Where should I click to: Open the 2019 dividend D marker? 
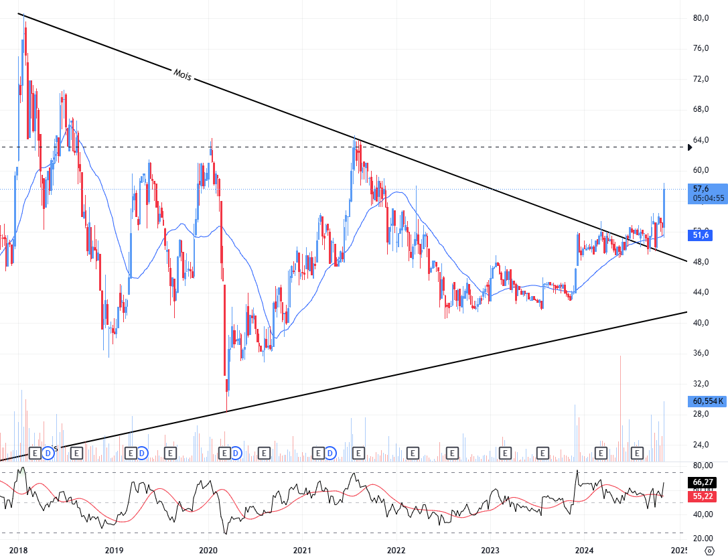tap(142, 453)
